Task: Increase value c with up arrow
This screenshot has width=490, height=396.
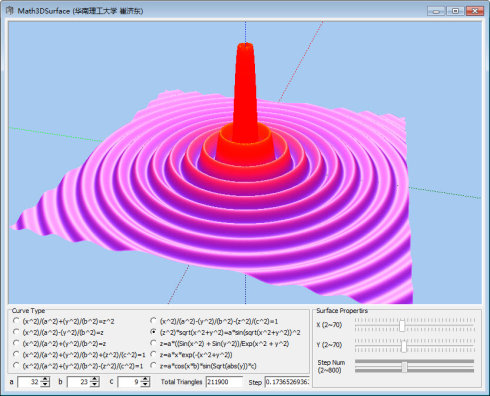Action: [146, 379]
